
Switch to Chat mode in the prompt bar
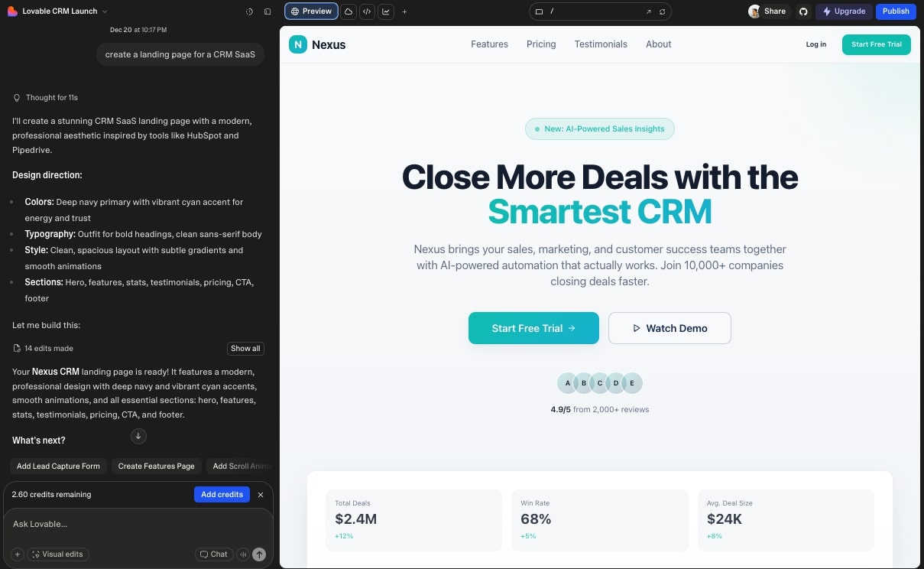click(x=214, y=554)
